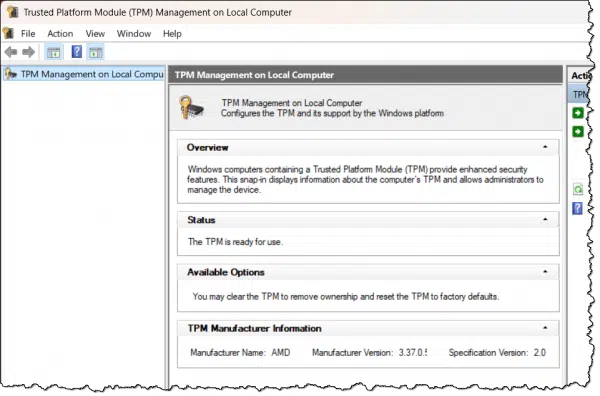Click the first green arrow action icon
This screenshot has width=600, height=396.
click(578, 113)
